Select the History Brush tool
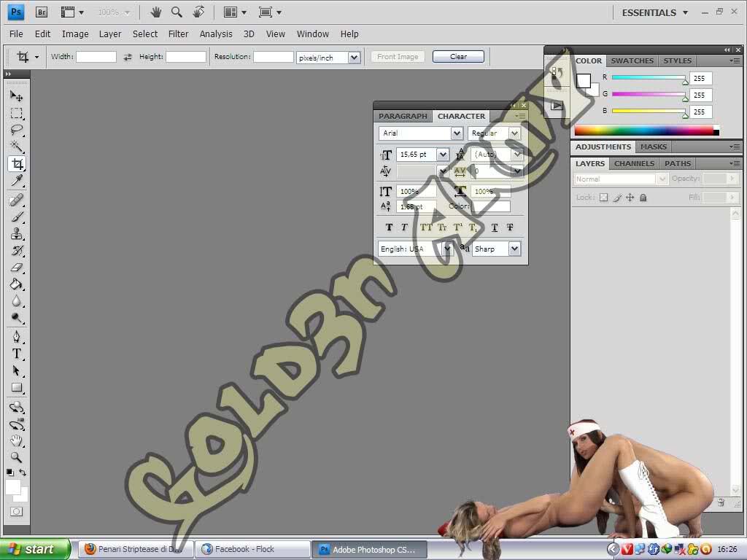 [17, 251]
